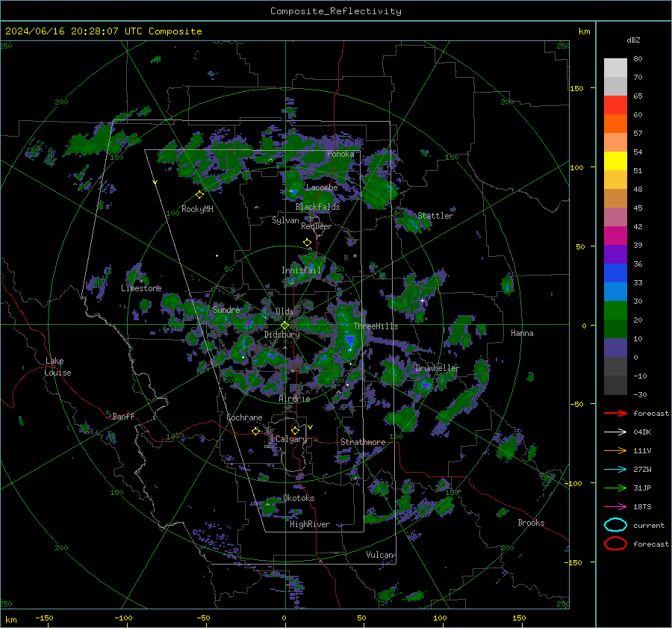Click the yellow diamond marker near RockyMH
The image size is (672, 628).
click(199, 195)
